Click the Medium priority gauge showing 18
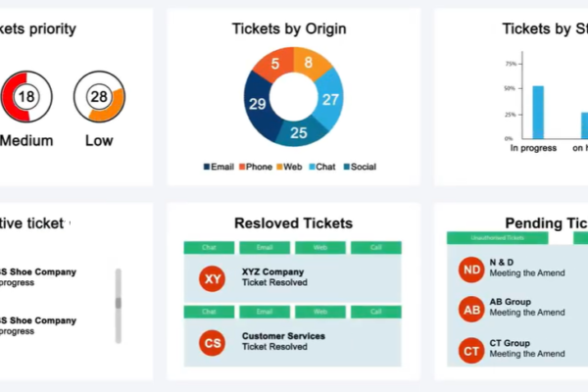Viewport: 588px width, 392px height. point(26,97)
